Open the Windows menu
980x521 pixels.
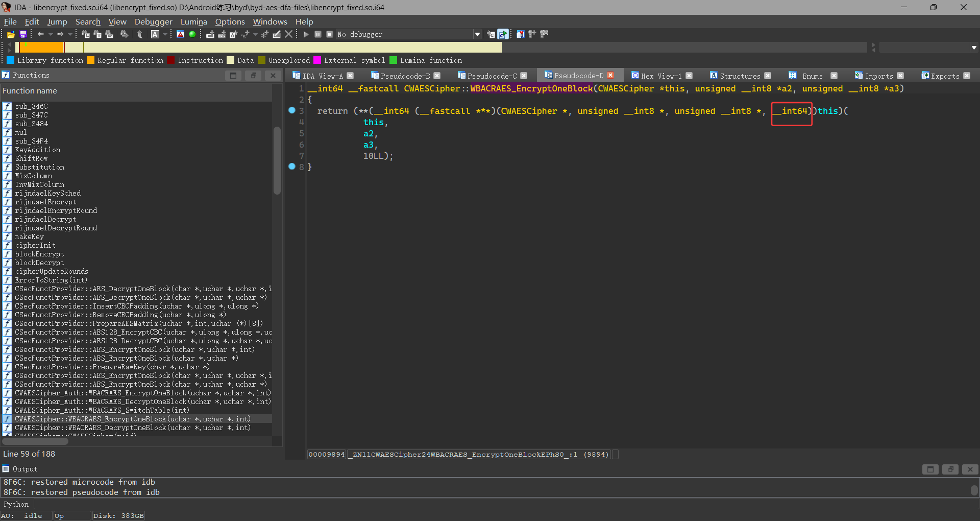click(x=270, y=21)
